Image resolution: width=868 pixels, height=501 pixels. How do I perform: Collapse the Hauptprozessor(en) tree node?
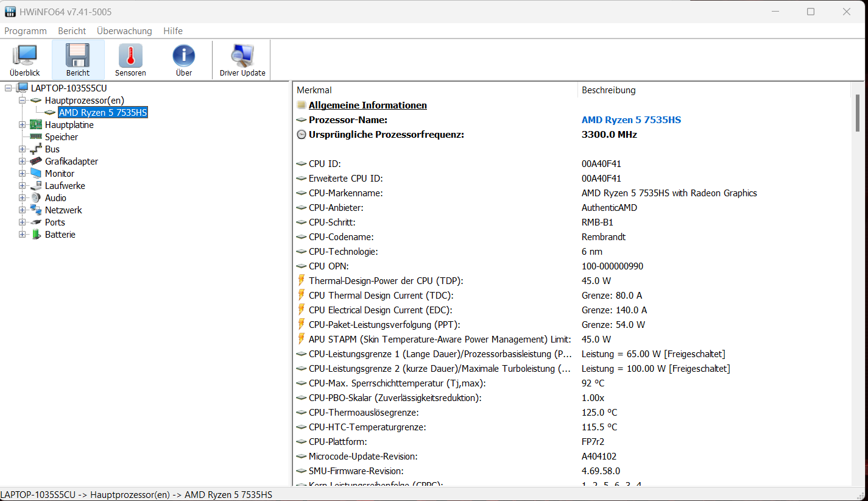coord(23,100)
